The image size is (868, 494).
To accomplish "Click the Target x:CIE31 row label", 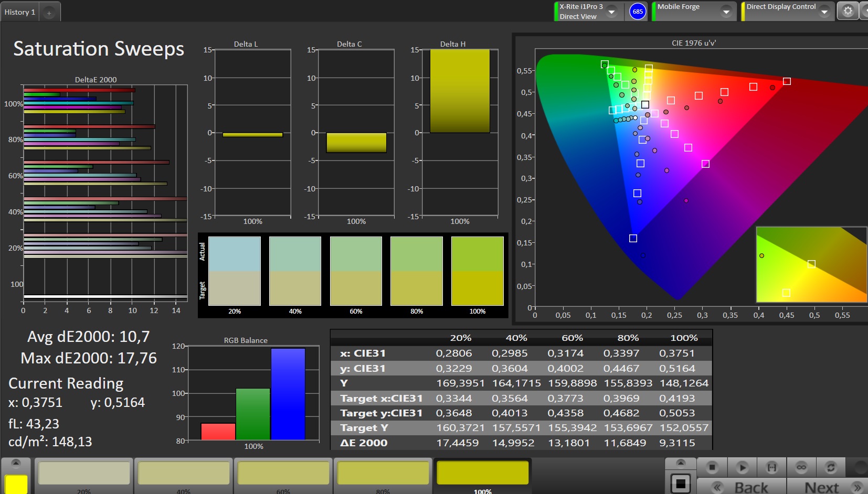I will pos(381,399).
